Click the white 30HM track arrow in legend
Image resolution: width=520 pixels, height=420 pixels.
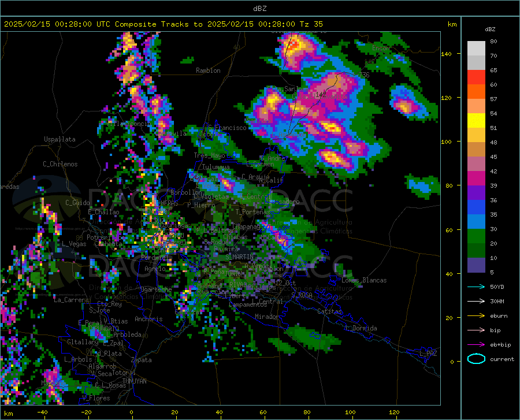476,302
